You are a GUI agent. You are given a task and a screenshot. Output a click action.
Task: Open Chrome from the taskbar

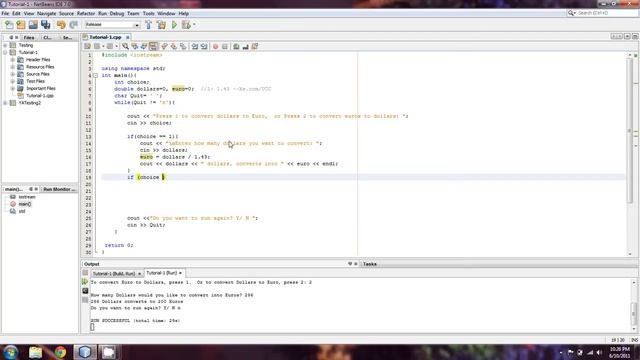pyautogui.click(x=60, y=352)
